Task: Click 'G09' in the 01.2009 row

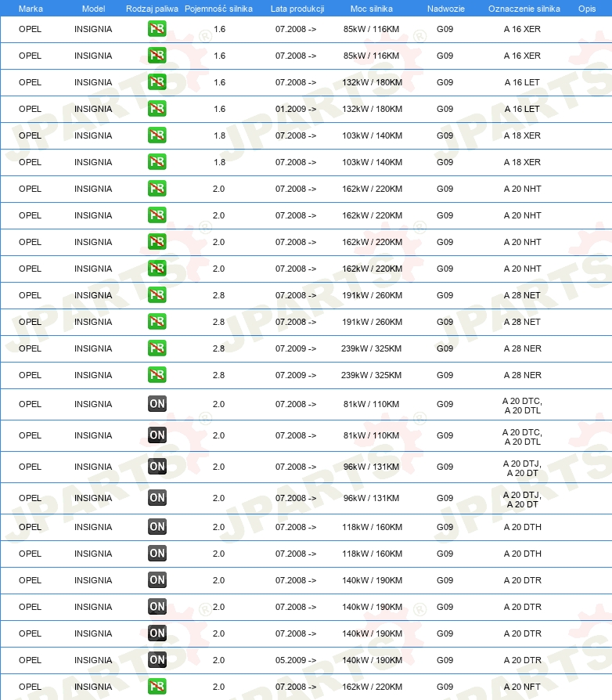Action: pyautogui.click(x=445, y=109)
